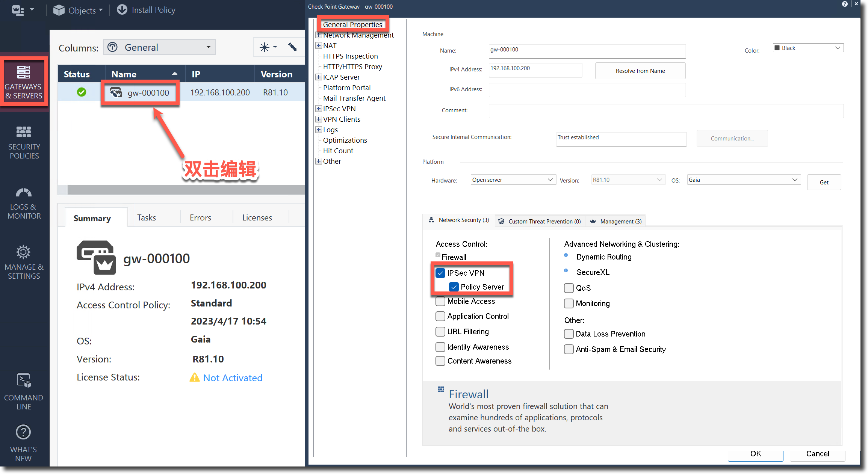Screen dimensions: 868x474
Task: Enable the QoS checkbox
Action: [x=569, y=288]
